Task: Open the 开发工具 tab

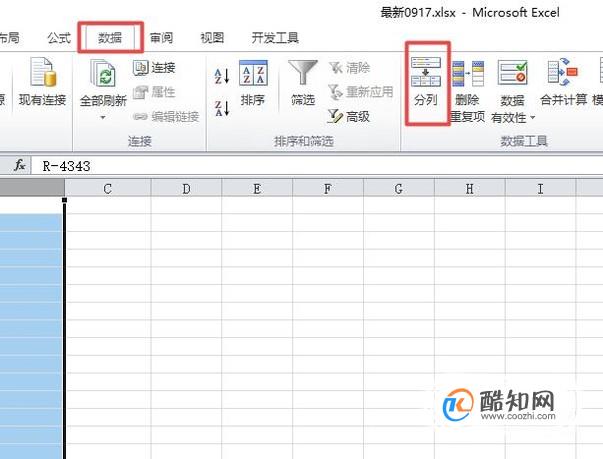Action: pos(275,38)
